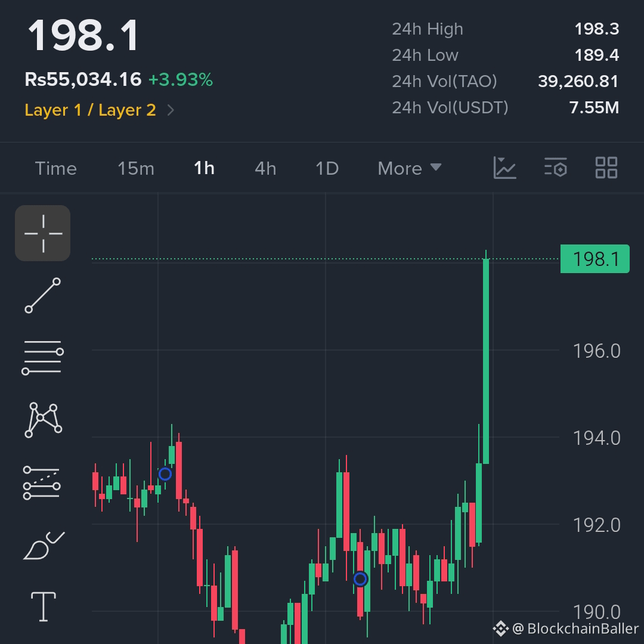Click the 24h Vol(TAO) label
This screenshot has width=644, height=644.
point(444,81)
